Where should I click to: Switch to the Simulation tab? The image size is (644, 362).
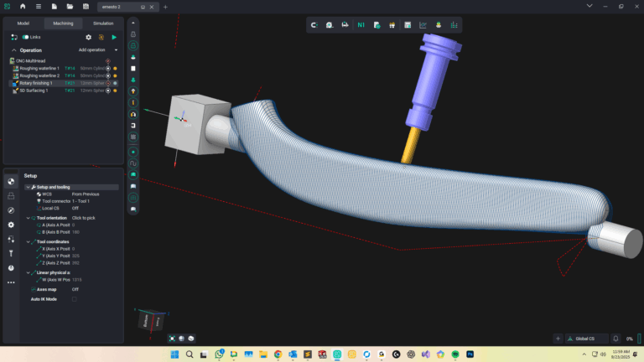103,23
